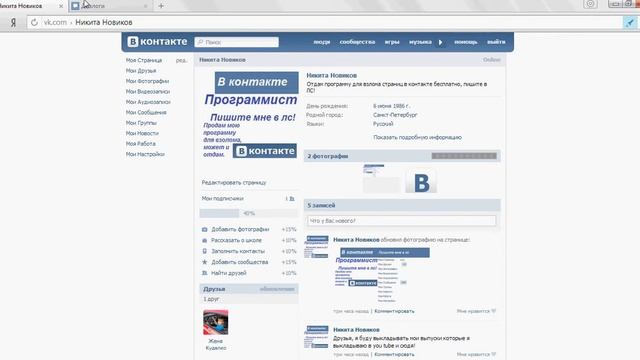This screenshot has width=640, height=360.
Task: Click Добавить сообщества suggestion
Action: click(240, 262)
